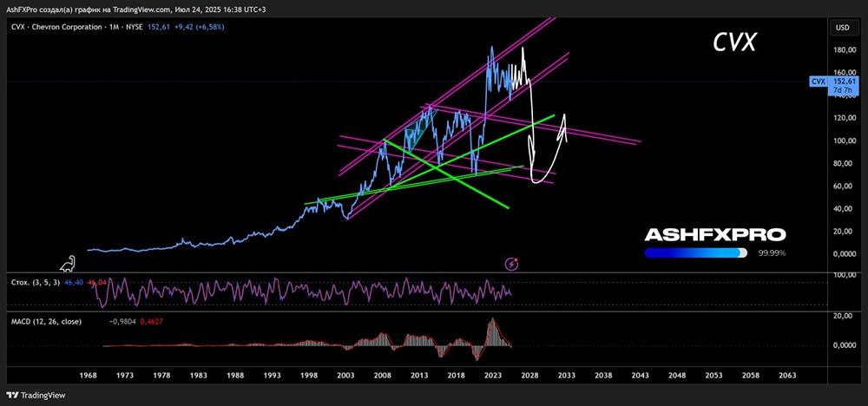The height and width of the screenshot is (406, 868).
Task: Click the 2053 year on time axis
Action: tap(713, 375)
